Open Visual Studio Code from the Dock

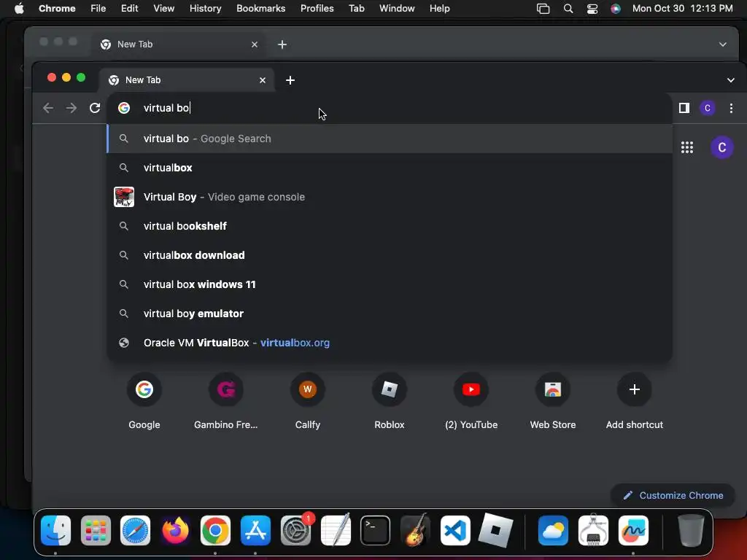click(455, 530)
